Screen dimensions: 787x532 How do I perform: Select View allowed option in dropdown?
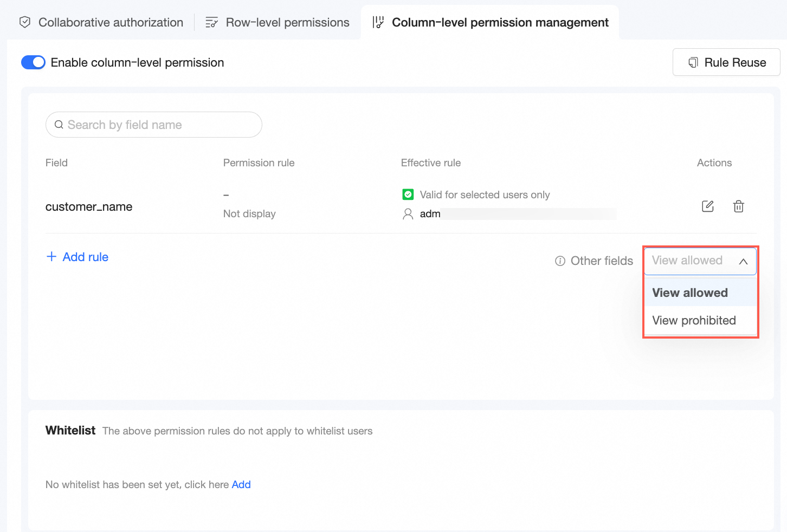(x=690, y=293)
